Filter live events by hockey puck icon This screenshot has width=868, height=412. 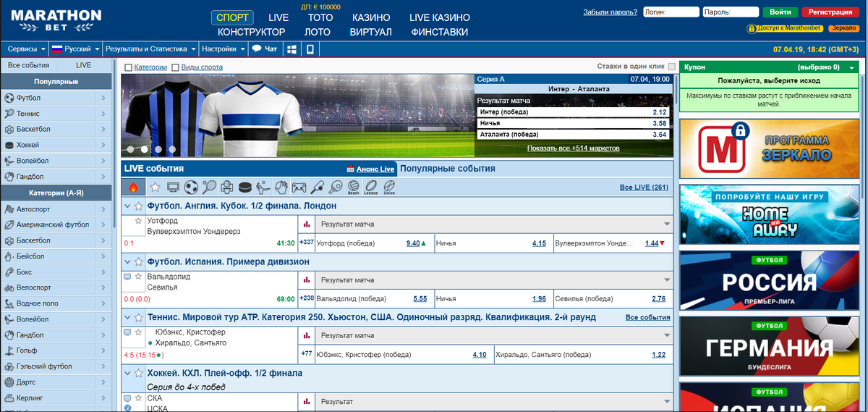245,187
